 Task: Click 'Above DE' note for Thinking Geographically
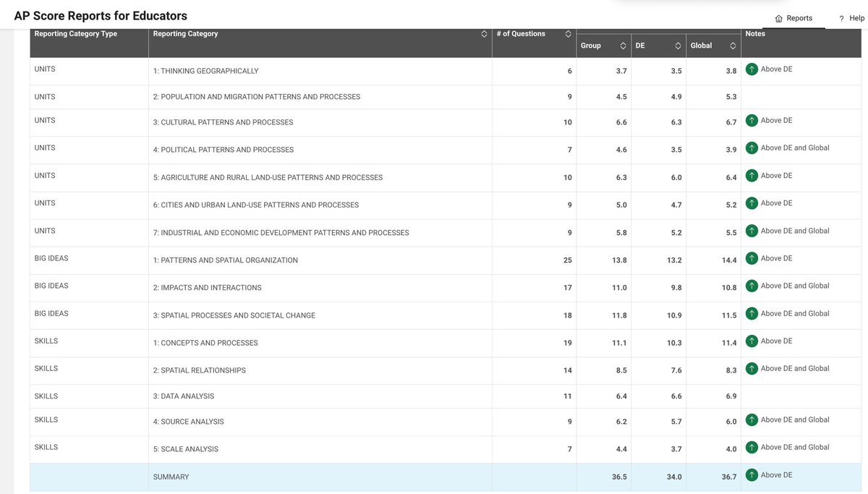[x=777, y=69]
